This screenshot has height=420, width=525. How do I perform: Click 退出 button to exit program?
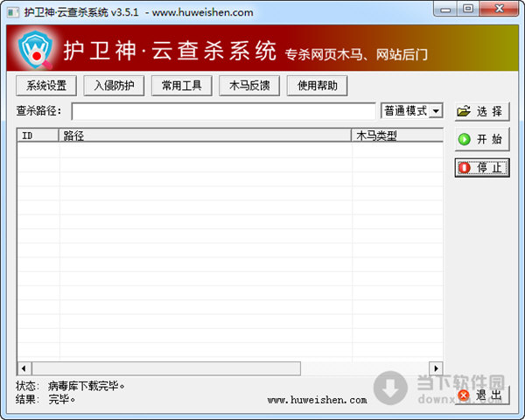pos(482,395)
